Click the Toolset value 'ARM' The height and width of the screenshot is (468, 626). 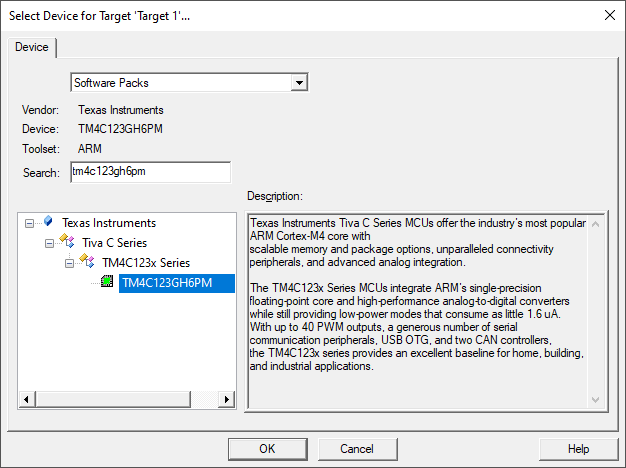point(90,149)
